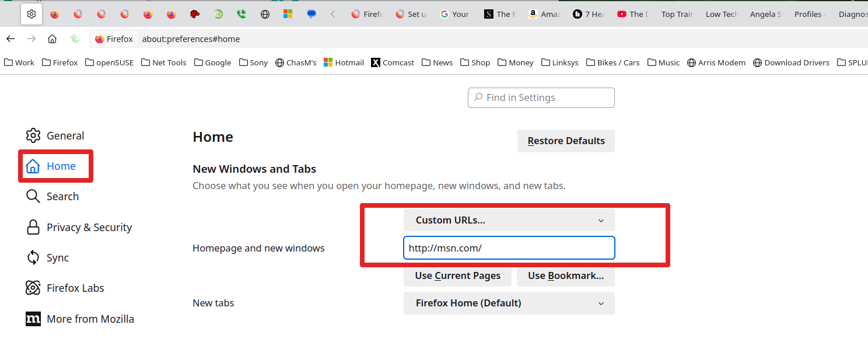Screen dimensions: 868x342
Task: Switch to the YouTube tab
Action: pyautogui.click(x=633, y=14)
